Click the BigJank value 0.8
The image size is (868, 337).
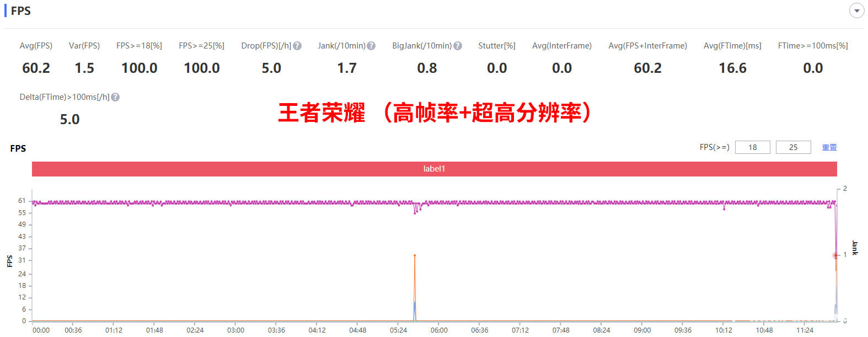pos(427,68)
